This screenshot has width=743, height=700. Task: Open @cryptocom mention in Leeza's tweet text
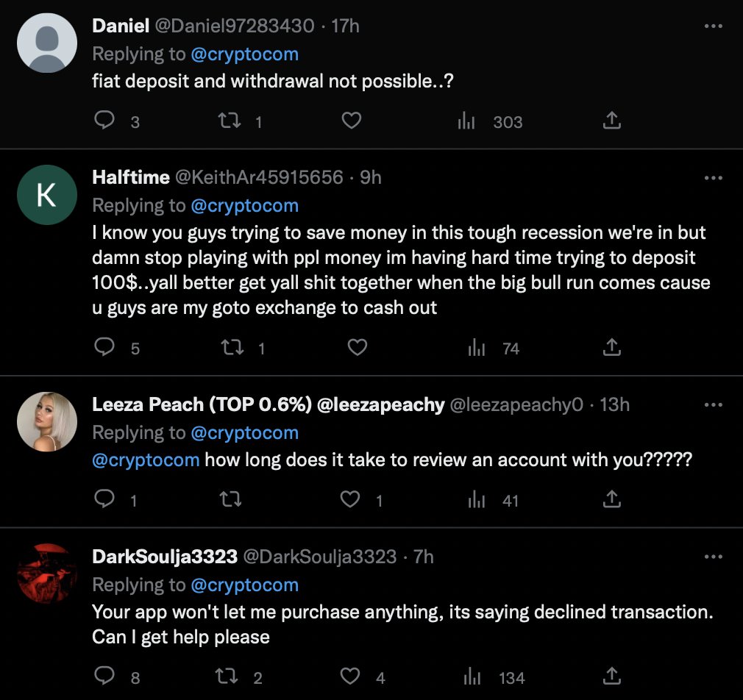click(x=146, y=460)
